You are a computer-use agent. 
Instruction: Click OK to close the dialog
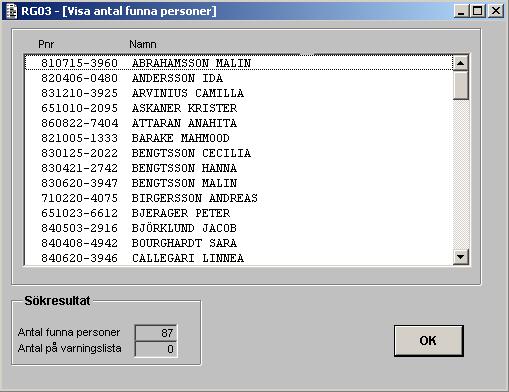(x=429, y=341)
